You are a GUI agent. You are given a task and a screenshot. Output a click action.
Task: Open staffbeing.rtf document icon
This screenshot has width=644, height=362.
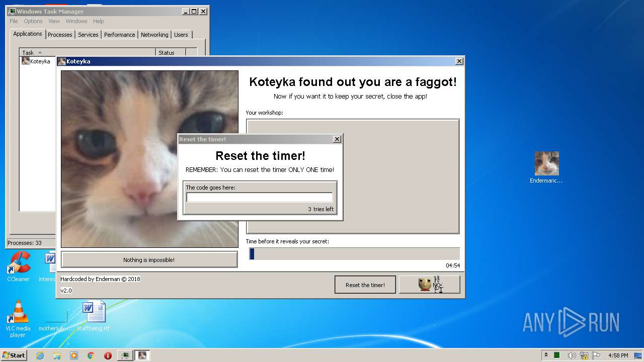coord(94,316)
